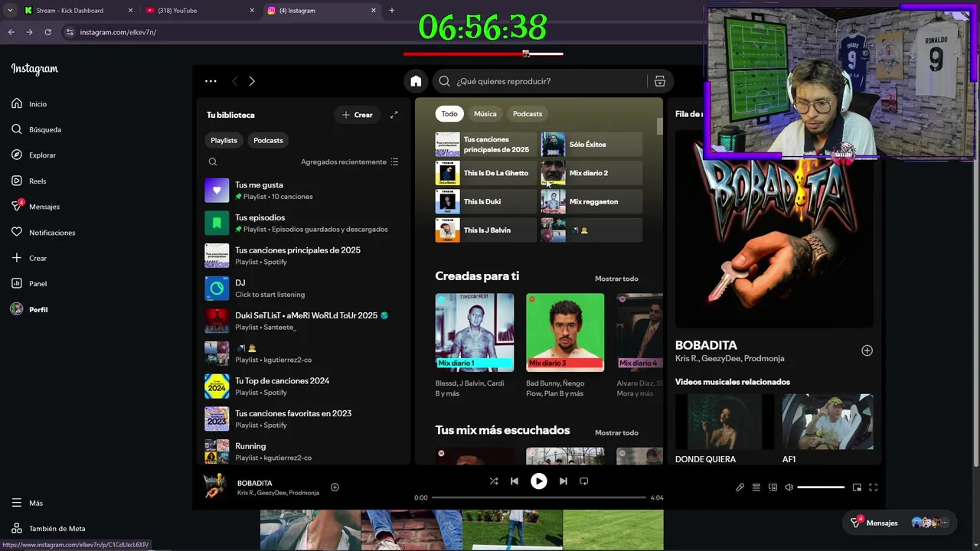Open the Más menu in Instagram

(x=27, y=503)
